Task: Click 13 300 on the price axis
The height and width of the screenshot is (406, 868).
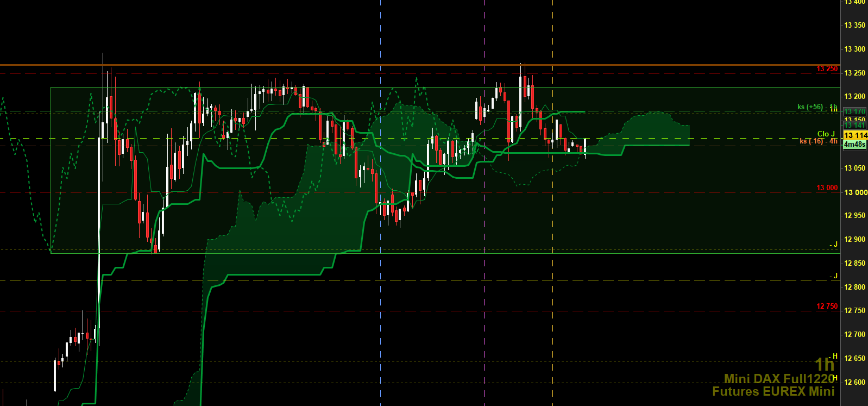Action: [854, 49]
